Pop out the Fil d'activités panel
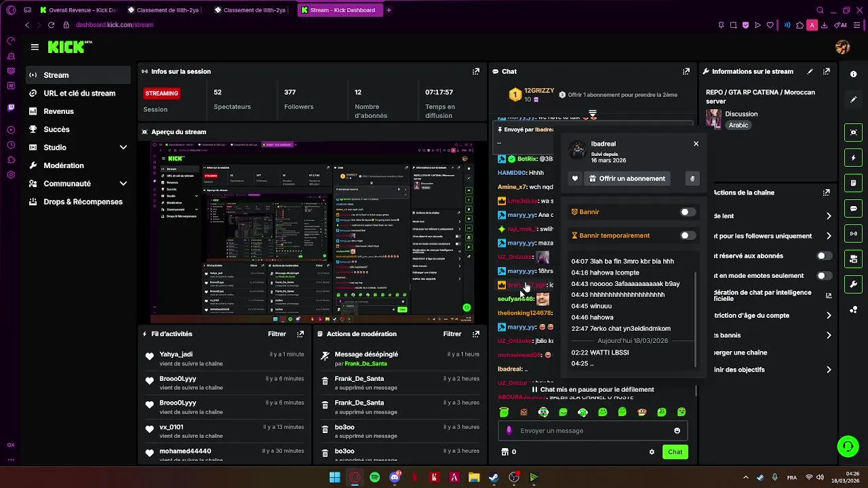Viewport: 868px width, 488px height. click(300, 333)
